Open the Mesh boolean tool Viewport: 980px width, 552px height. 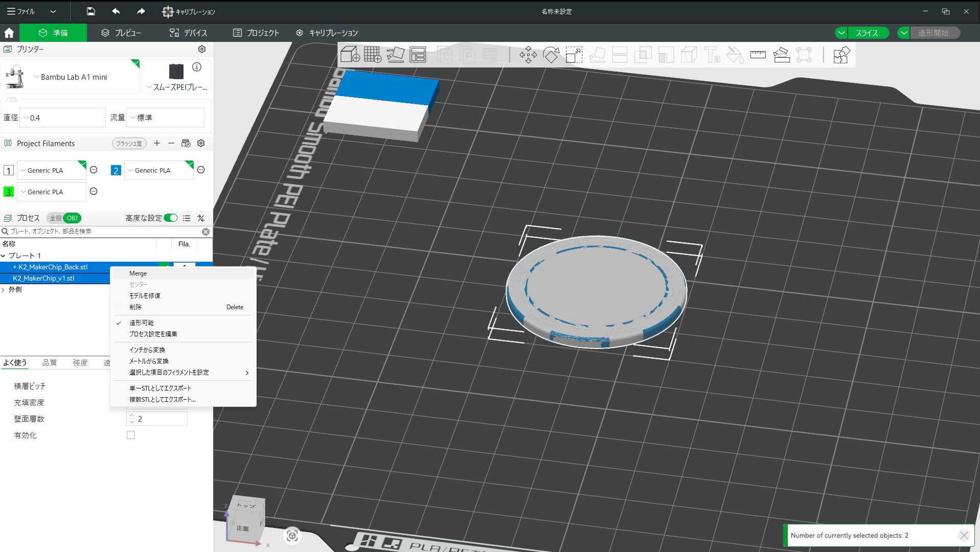pyautogui.click(x=643, y=55)
